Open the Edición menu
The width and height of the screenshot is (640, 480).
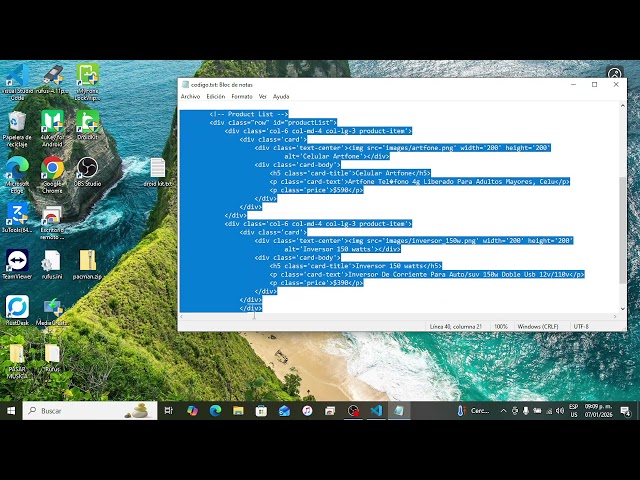click(x=216, y=97)
